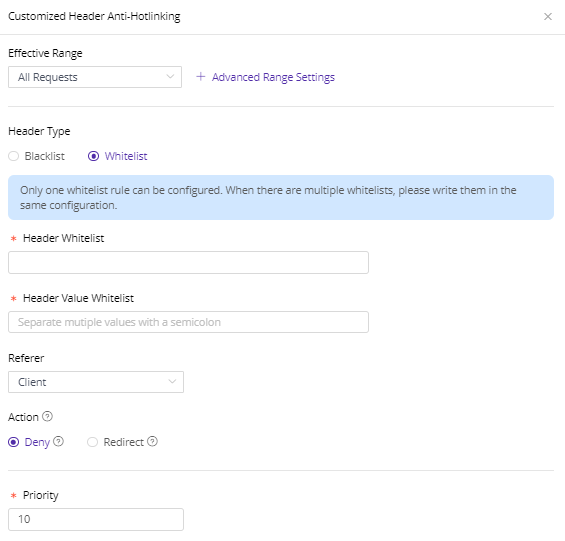Expand the chevron arrow in All Requests box

coord(170,76)
